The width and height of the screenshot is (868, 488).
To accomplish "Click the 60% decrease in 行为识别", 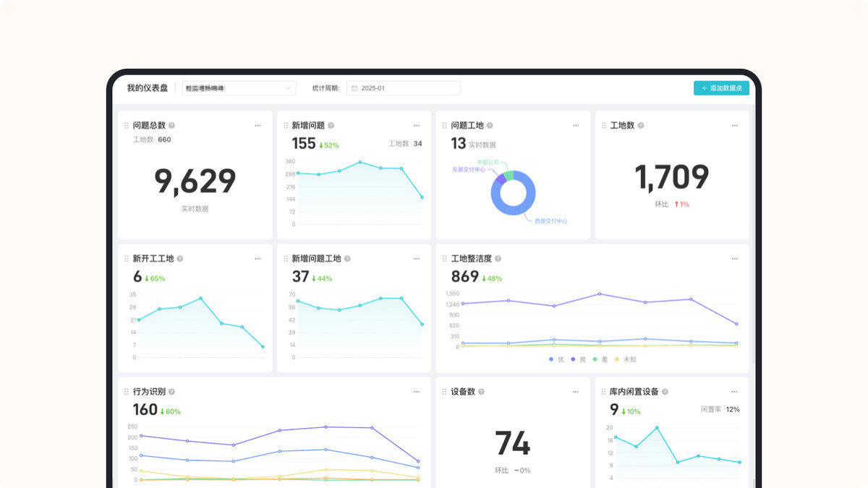I will [171, 411].
